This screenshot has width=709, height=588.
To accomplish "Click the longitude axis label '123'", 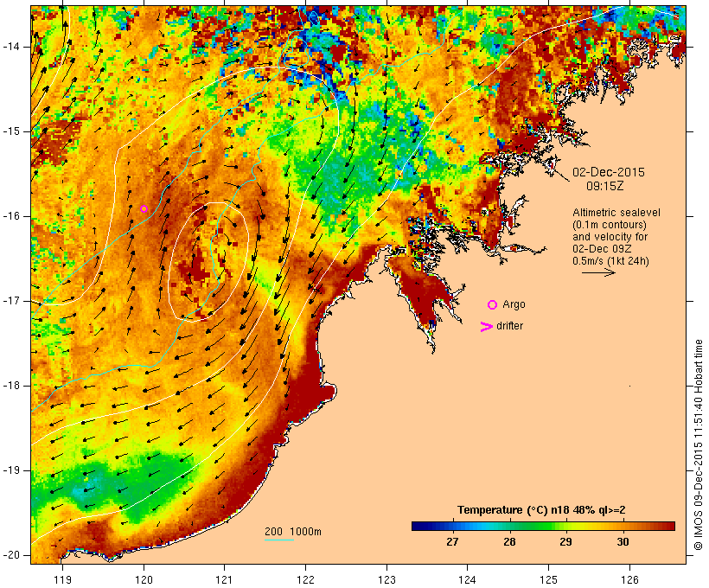I will pos(386,579).
